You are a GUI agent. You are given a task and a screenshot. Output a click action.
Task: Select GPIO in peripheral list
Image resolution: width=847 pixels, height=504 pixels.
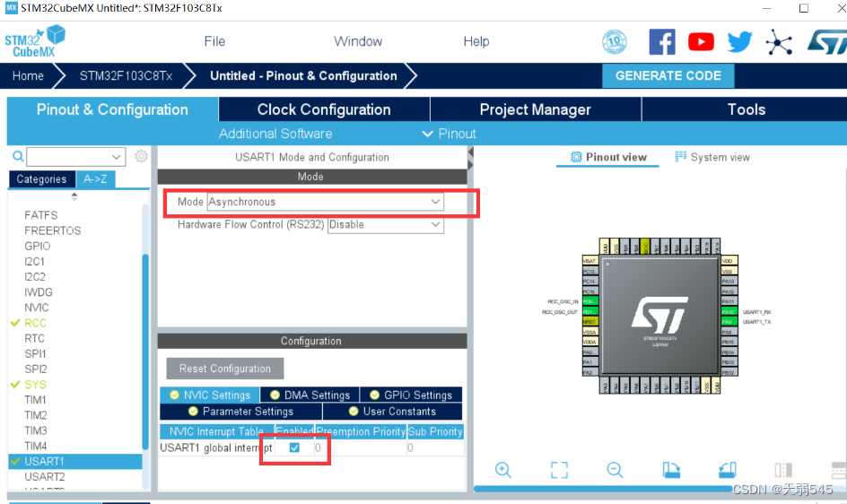[38, 246]
